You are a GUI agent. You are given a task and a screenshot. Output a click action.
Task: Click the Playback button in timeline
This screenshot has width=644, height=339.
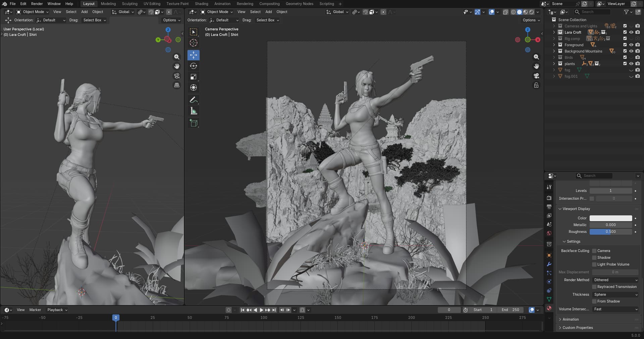pyautogui.click(x=57, y=310)
